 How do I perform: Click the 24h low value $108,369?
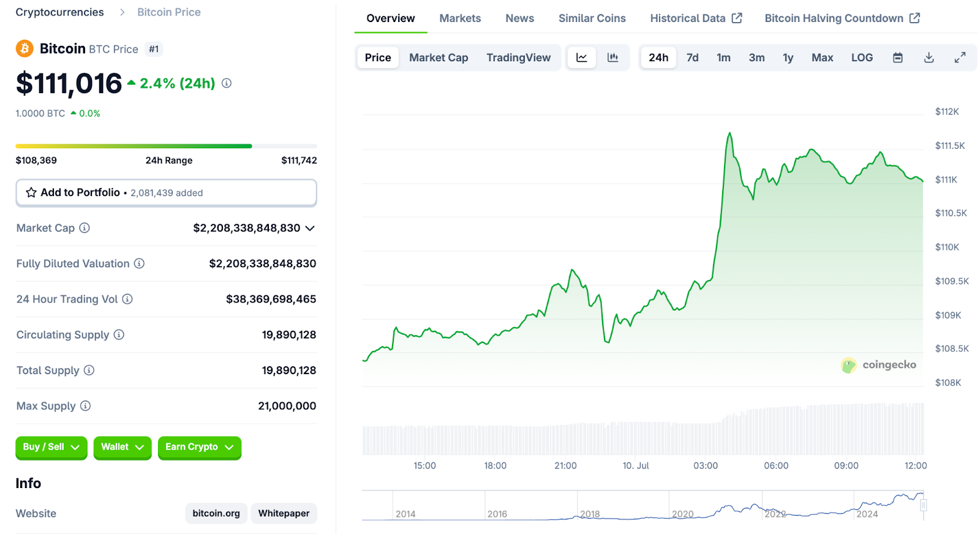(x=36, y=160)
